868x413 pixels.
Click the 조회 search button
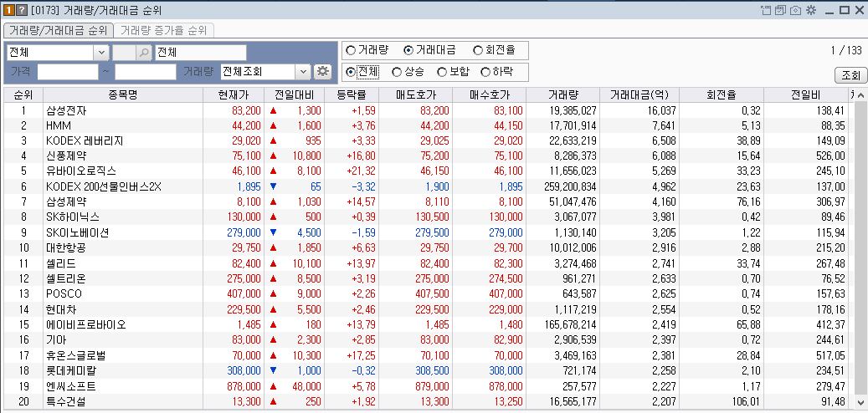[x=850, y=75]
